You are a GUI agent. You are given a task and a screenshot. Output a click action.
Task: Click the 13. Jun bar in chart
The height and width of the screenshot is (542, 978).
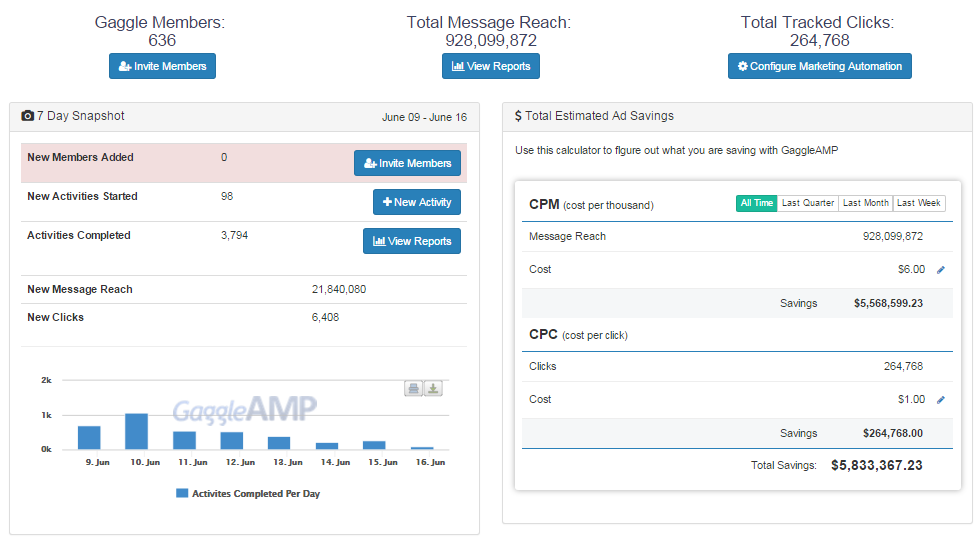(x=279, y=443)
